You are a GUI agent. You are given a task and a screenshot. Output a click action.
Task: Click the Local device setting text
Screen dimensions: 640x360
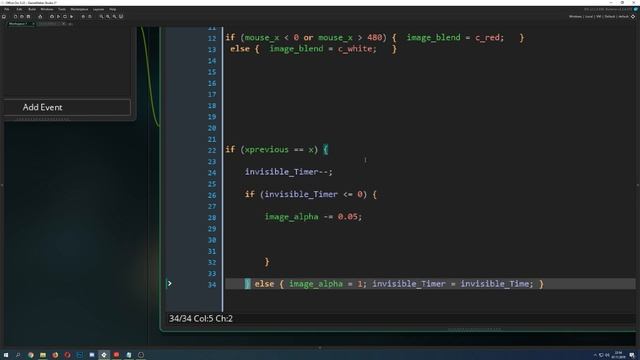pos(589,17)
